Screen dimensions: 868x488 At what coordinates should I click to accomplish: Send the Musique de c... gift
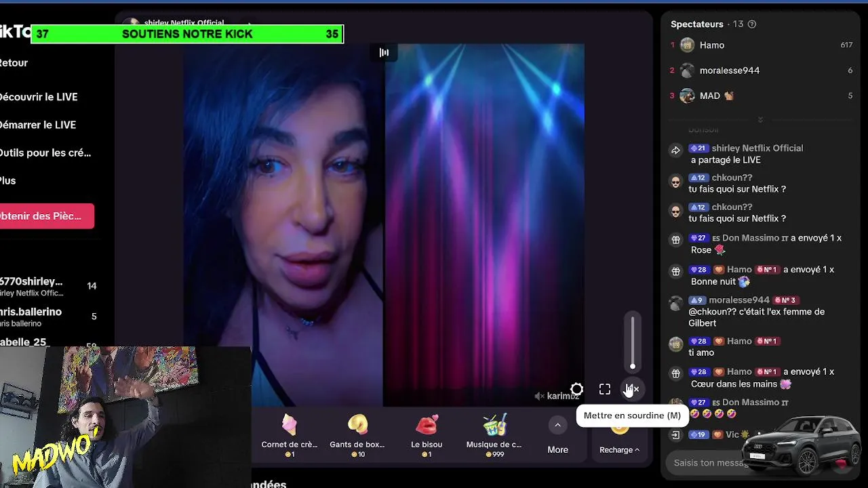click(x=494, y=434)
